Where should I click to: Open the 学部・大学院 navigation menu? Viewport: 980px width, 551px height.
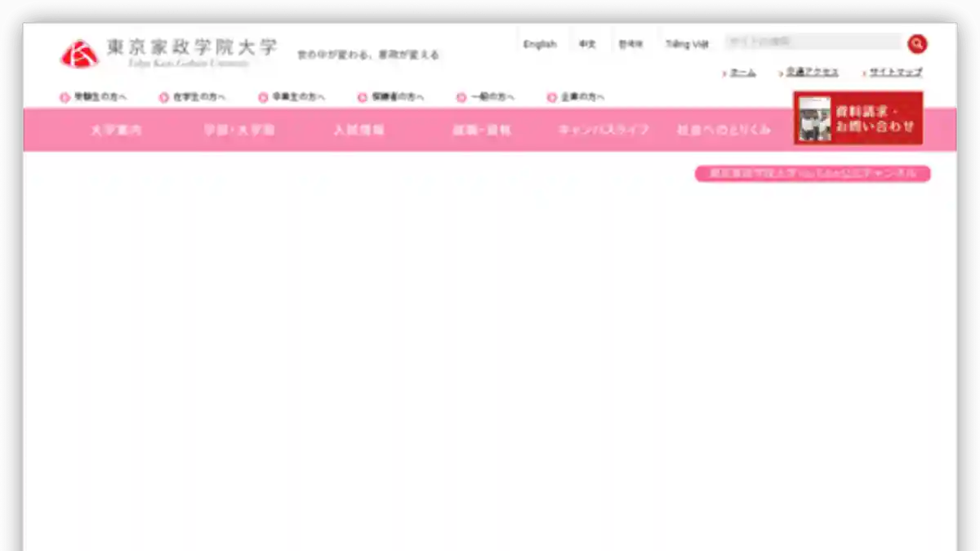pos(238,130)
